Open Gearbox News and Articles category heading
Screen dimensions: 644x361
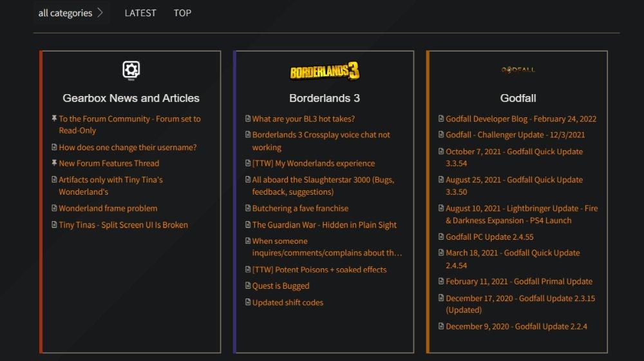(131, 98)
